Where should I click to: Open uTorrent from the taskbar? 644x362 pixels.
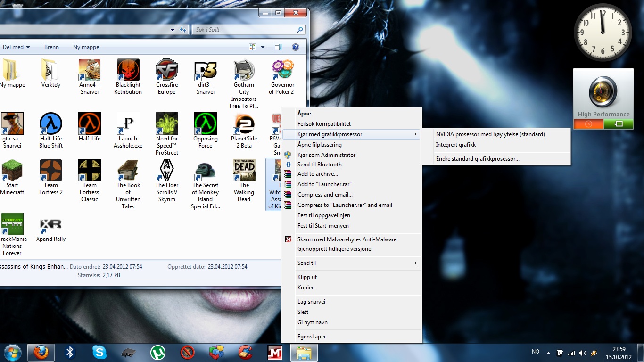(x=158, y=352)
